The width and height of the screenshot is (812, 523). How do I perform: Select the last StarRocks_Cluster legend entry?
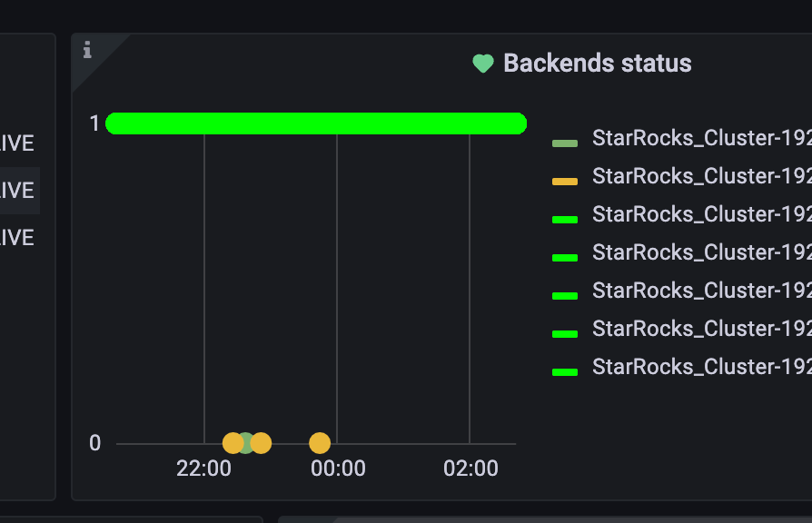click(x=701, y=367)
